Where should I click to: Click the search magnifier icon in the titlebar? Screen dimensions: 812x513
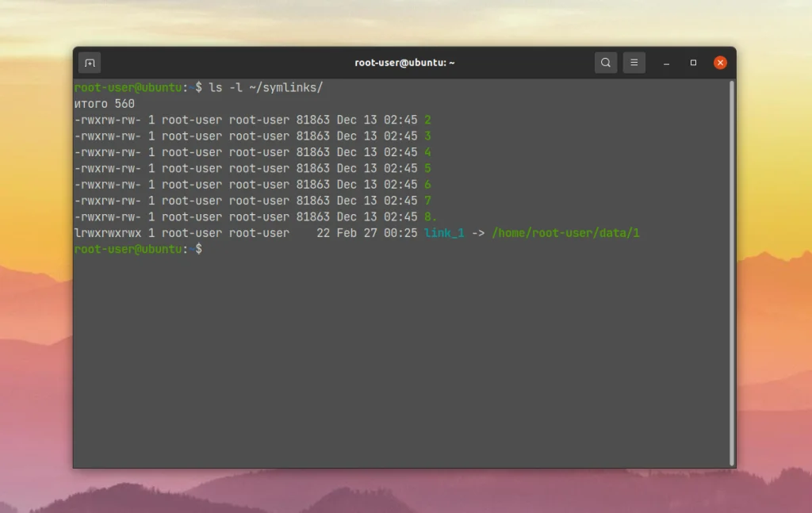click(x=605, y=62)
